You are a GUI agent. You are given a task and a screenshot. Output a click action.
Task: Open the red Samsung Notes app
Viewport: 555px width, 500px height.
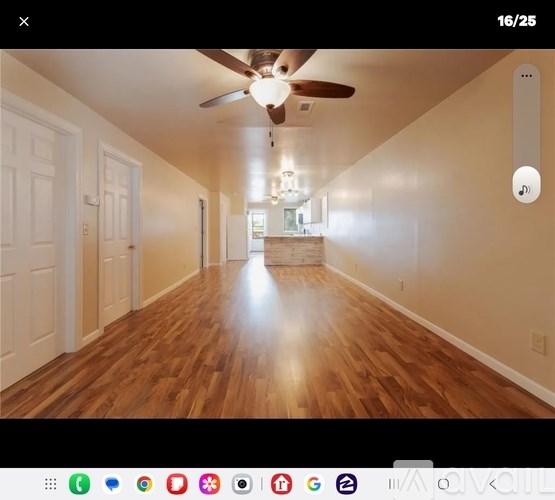coord(177,484)
